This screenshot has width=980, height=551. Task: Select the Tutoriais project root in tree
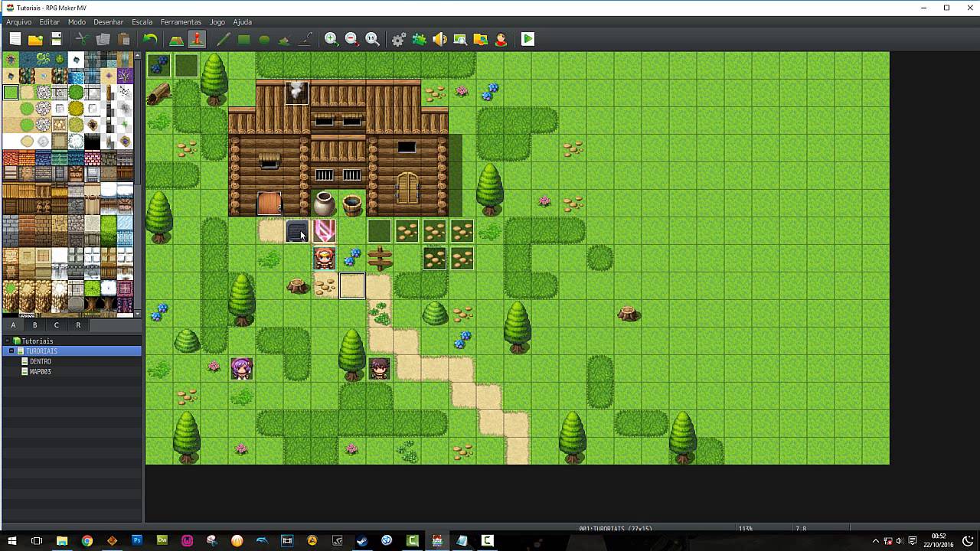tap(38, 341)
